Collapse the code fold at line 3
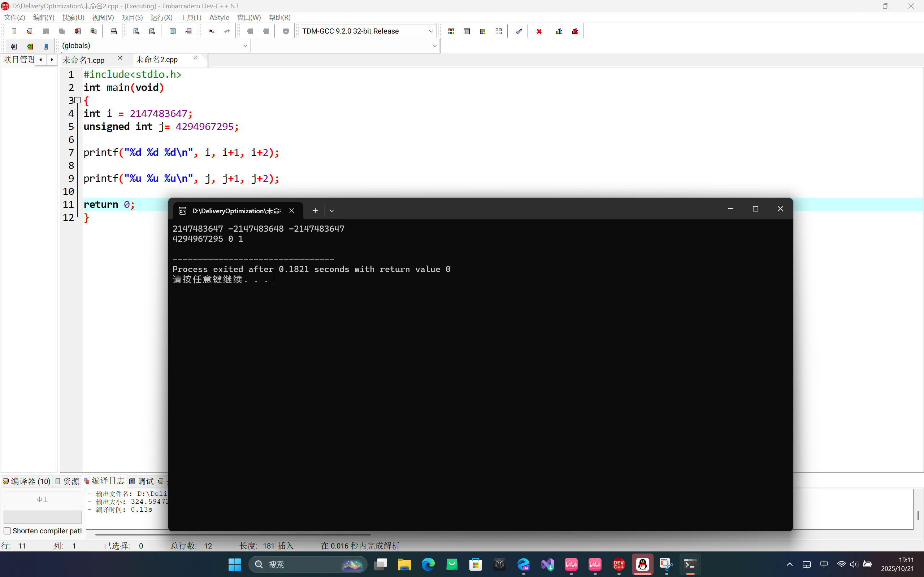Image resolution: width=924 pixels, height=577 pixels. click(x=78, y=100)
